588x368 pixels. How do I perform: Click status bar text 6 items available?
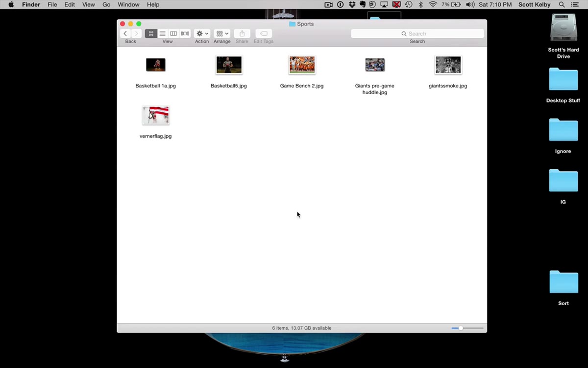tap(302, 328)
